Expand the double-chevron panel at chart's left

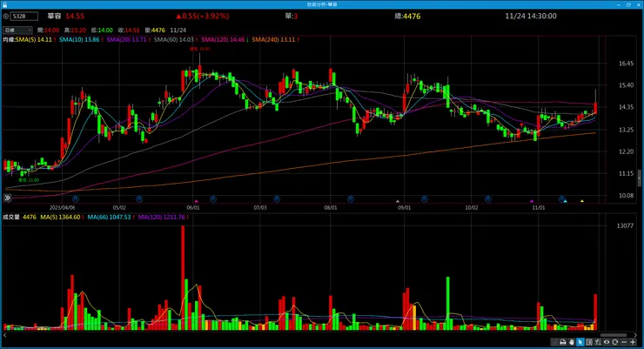[7, 198]
